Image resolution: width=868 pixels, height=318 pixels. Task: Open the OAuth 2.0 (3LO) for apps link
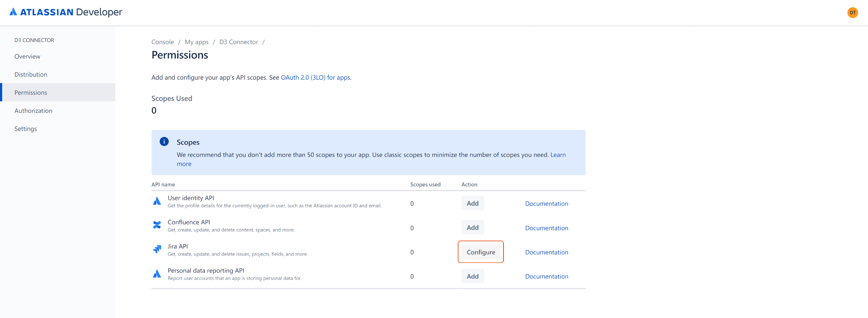[x=315, y=78]
